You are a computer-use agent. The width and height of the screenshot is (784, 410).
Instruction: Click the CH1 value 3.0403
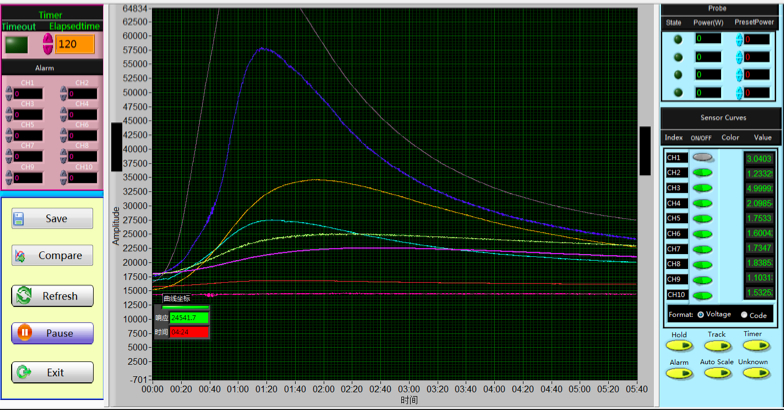pos(759,158)
